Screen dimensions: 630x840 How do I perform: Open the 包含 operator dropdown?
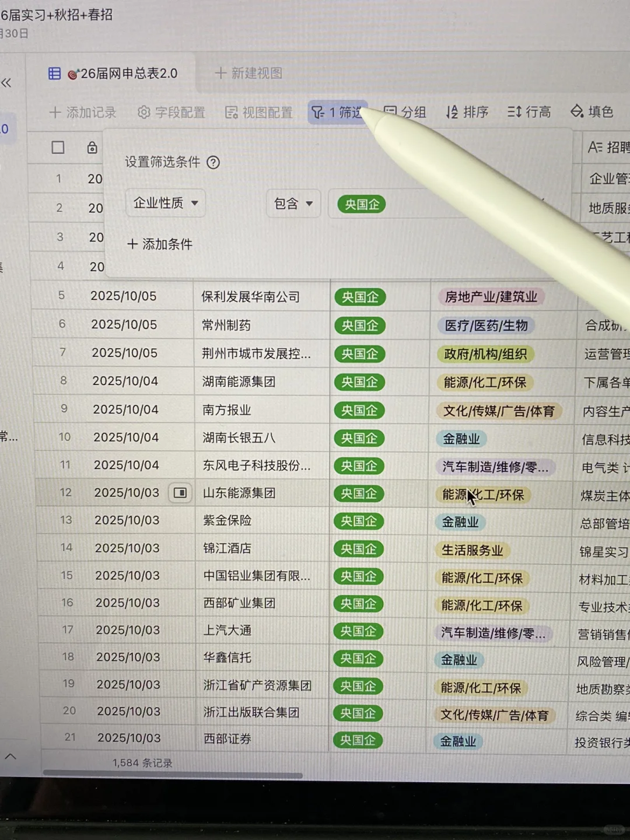(293, 204)
